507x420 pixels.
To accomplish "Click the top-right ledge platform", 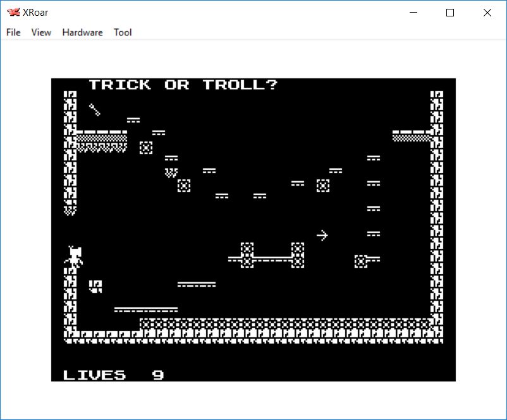I will point(412,135).
